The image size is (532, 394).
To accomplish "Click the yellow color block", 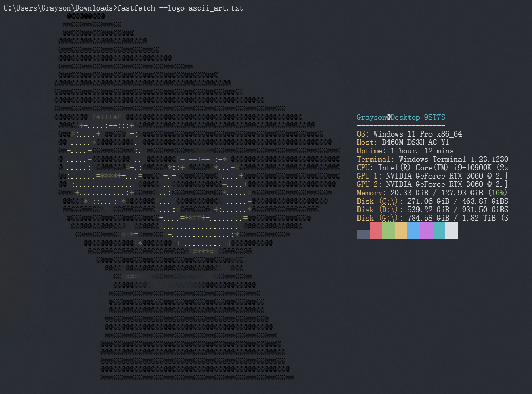I will pos(401,230).
